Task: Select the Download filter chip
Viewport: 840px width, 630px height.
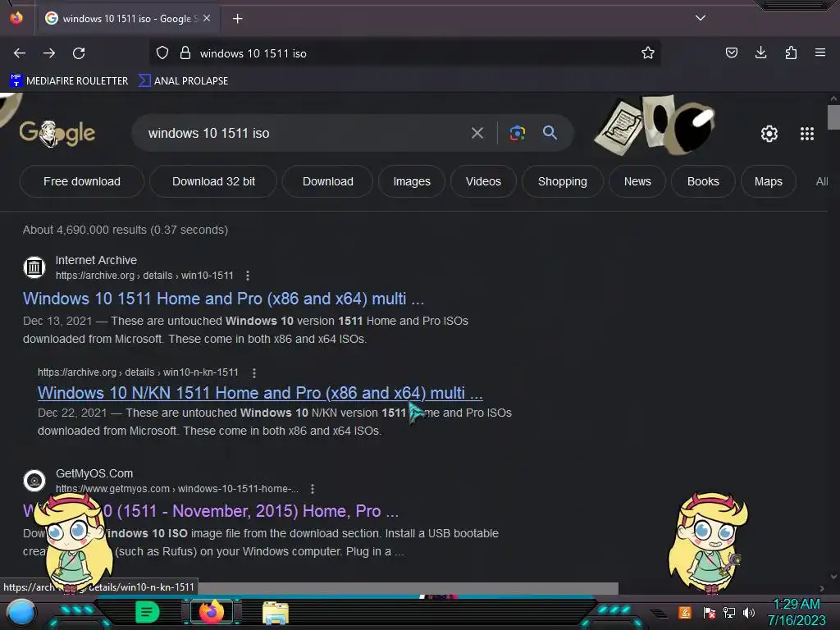Action: pos(328,181)
